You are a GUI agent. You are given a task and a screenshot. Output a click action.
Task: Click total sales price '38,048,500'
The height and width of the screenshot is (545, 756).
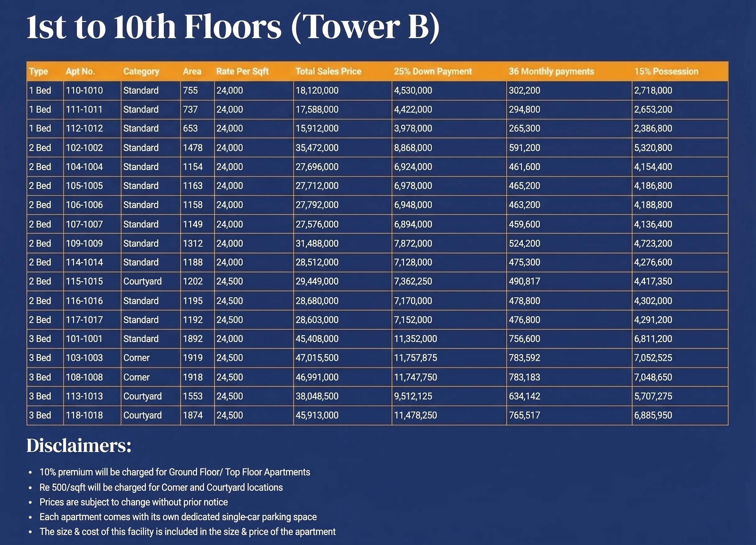click(x=317, y=396)
